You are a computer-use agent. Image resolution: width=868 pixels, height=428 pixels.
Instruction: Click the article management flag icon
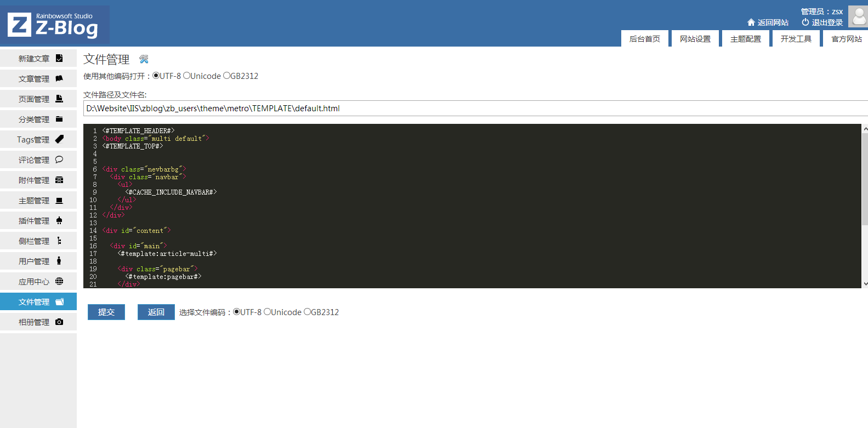click(x=59, y=78)
